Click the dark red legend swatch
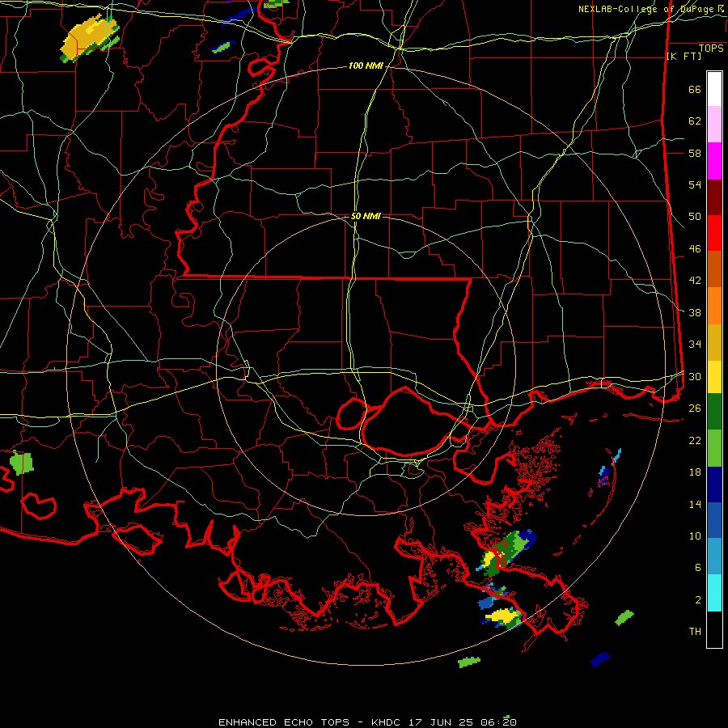The height and width of the screenshot is (728, 728). [714, 197]
